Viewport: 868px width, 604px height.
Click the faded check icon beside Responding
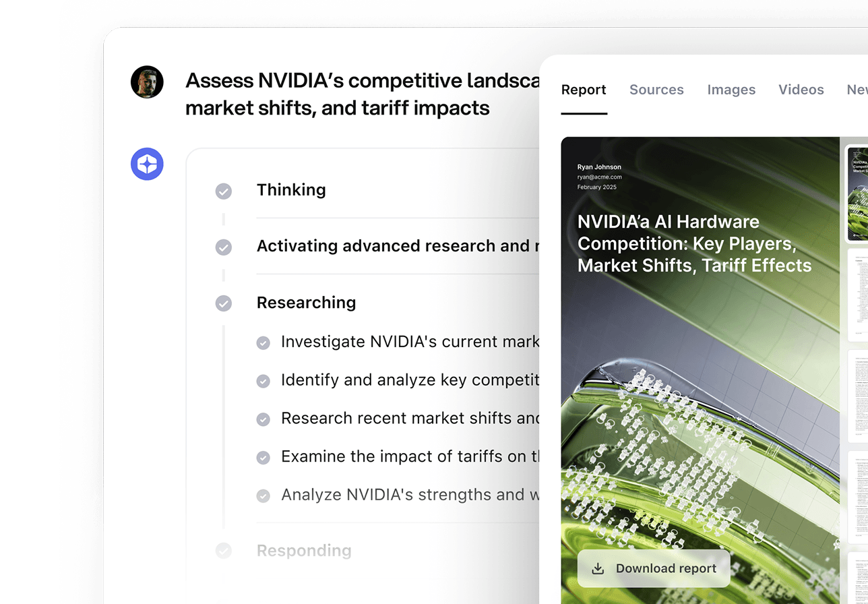[x=224, y=551]
